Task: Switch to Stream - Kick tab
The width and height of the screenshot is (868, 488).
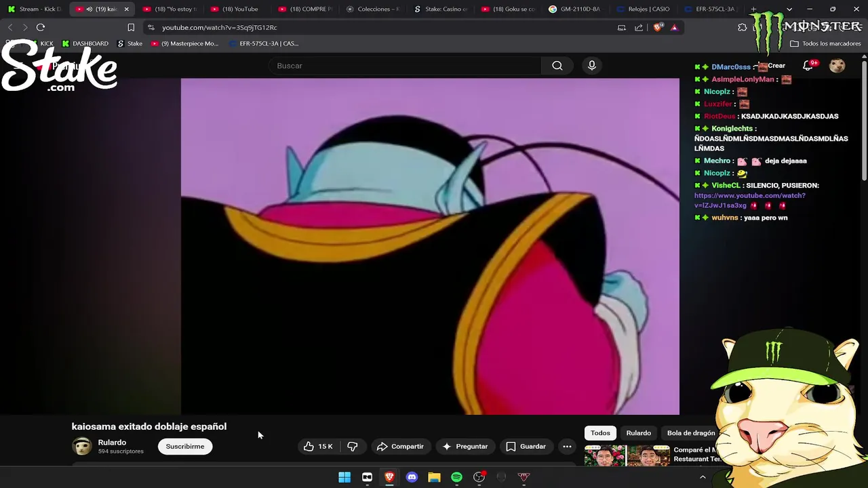Action: pyautogui.click(x=34, y=9)
